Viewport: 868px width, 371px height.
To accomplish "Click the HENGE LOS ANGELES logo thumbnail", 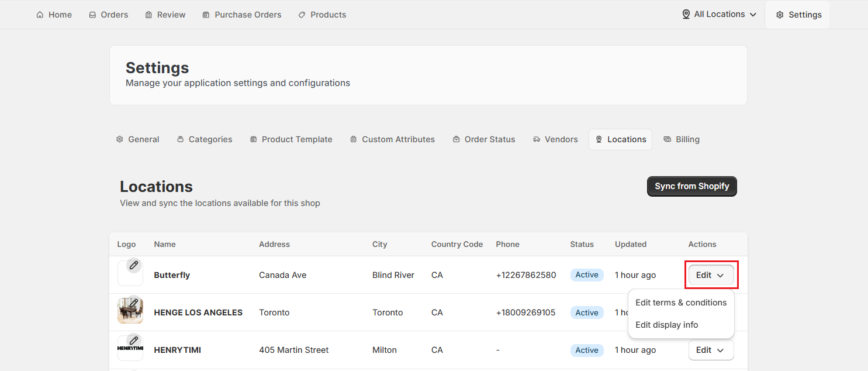I will click(x=130, y=311).
